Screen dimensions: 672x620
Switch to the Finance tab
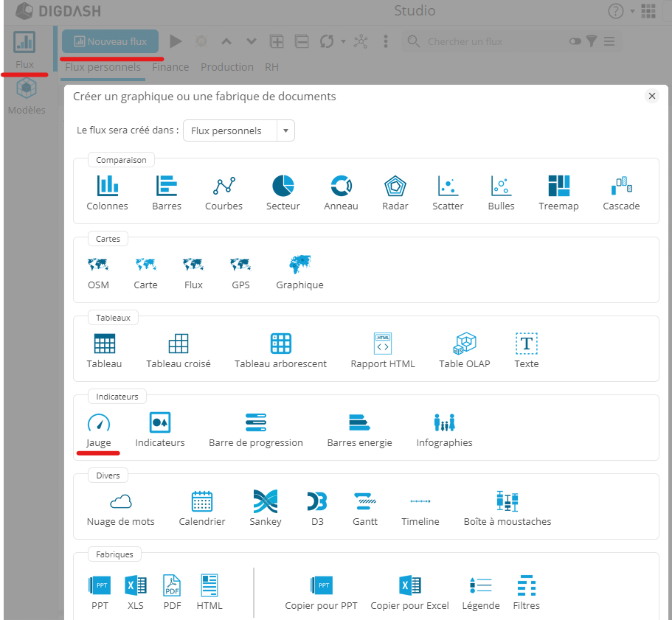[x=170, y=67]
